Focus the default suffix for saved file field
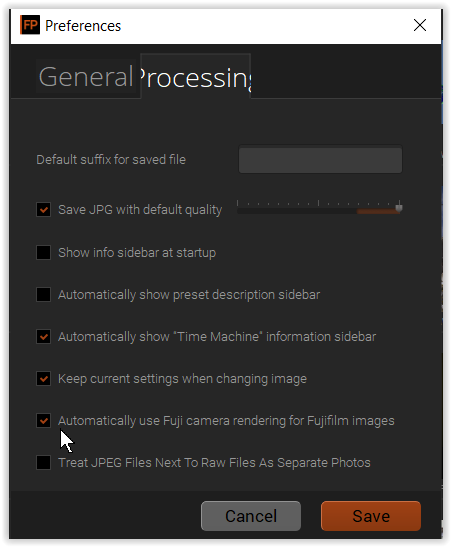 pyautogui.click(x=320, y=160)
